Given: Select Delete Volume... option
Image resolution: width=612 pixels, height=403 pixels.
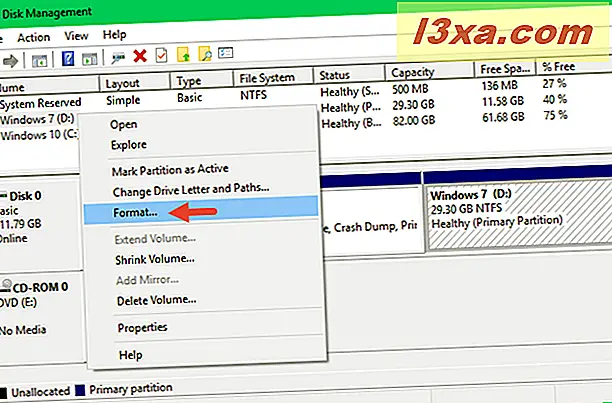Looking at the screenshot, I should point(157,300).
